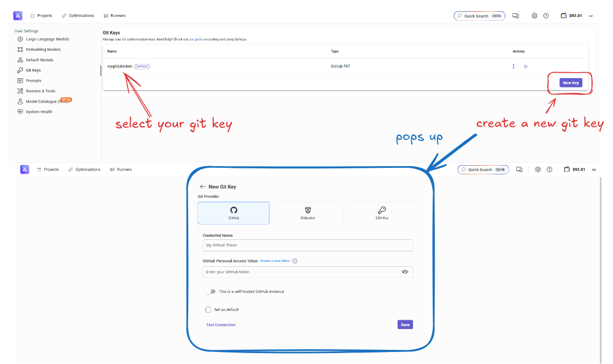
Task: Toggle the self-hosted GitHub instance switch
Action: pyautogui.click(x=210, y=291)
